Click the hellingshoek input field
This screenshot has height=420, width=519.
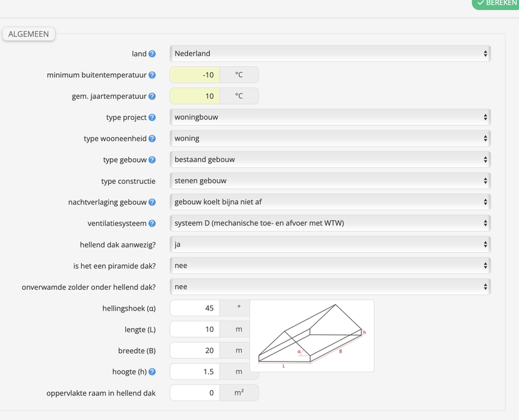point(195,308)
